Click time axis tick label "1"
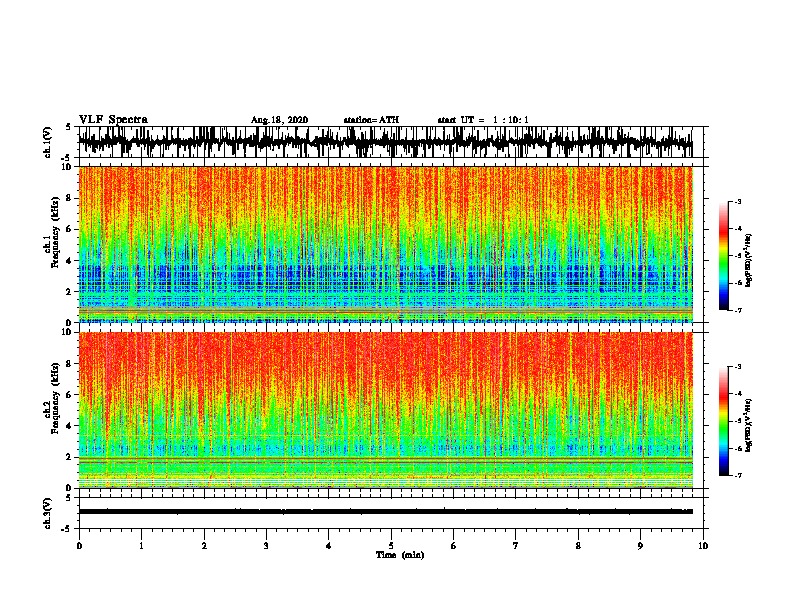 point(141,546)
